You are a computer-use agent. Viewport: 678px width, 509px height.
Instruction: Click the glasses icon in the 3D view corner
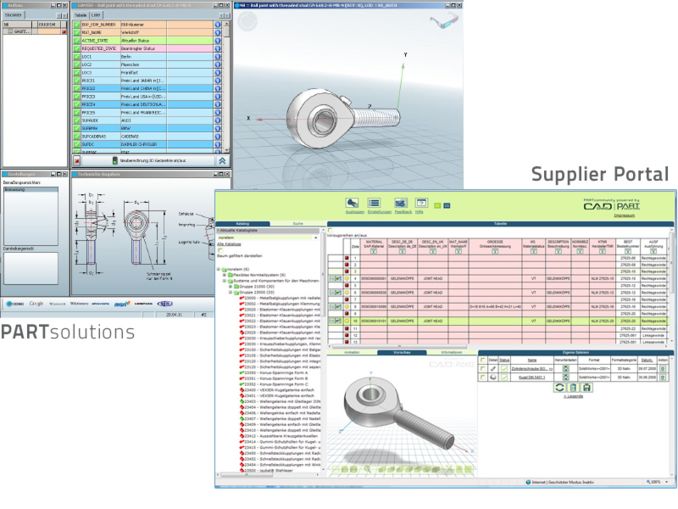444,21
